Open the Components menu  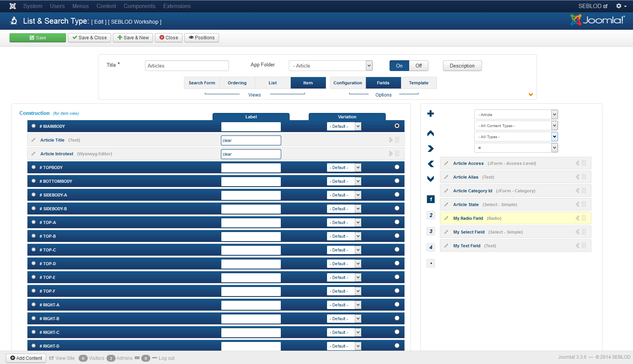(139, 6)
